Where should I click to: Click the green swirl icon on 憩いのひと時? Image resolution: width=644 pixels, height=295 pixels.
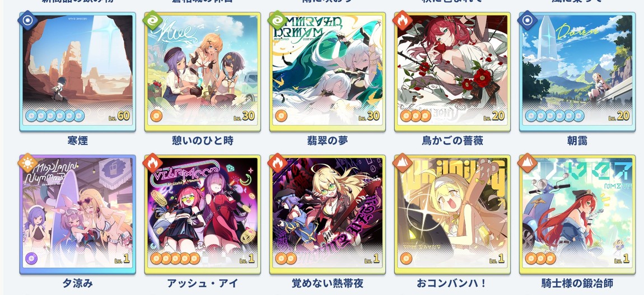[x=152, y=21]
